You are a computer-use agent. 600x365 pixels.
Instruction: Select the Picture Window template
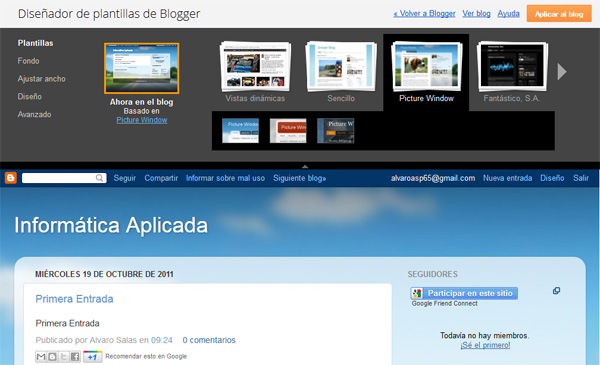point(426,72)
